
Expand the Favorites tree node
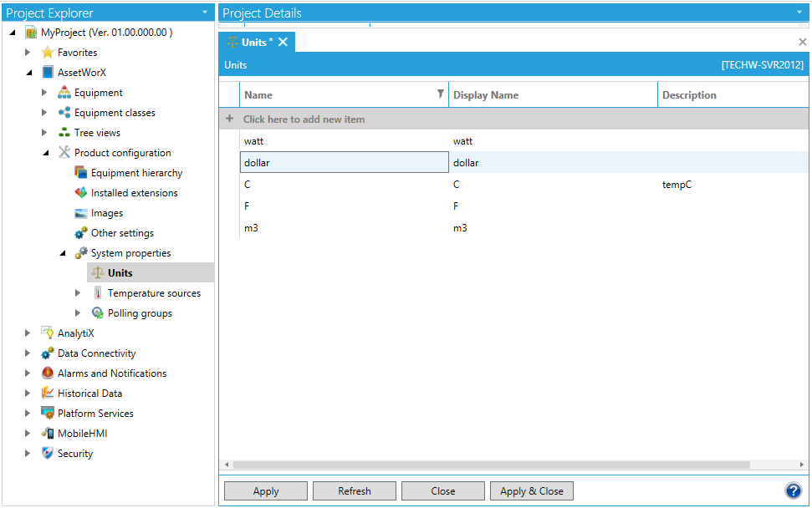pos(28,53)
